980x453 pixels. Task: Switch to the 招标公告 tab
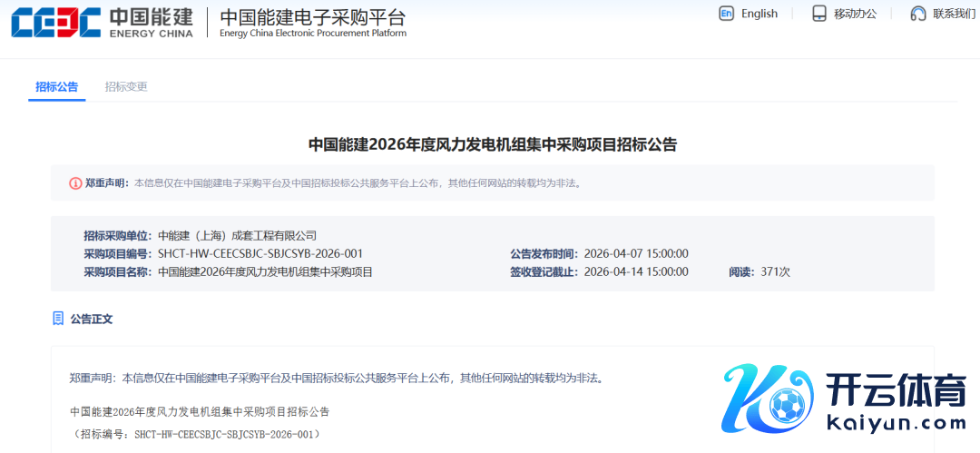[x=56, y=87]
